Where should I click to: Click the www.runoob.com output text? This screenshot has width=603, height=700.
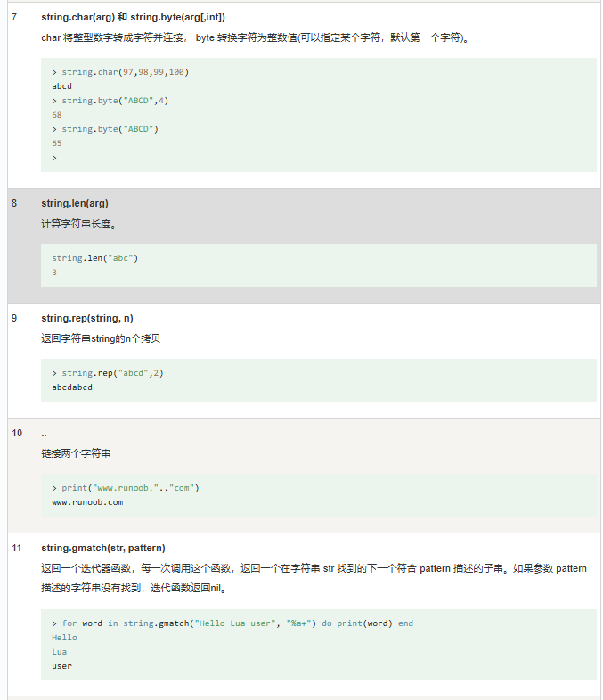(x=87, y=502)
